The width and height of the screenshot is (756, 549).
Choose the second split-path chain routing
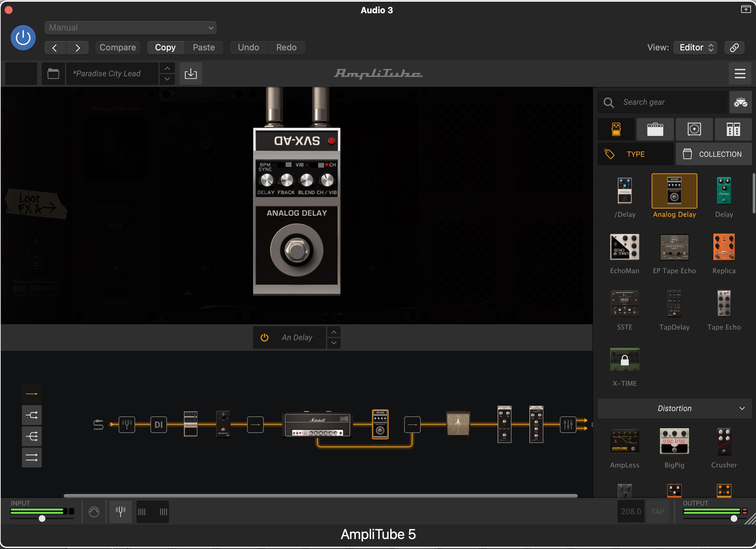click(32, 415)
